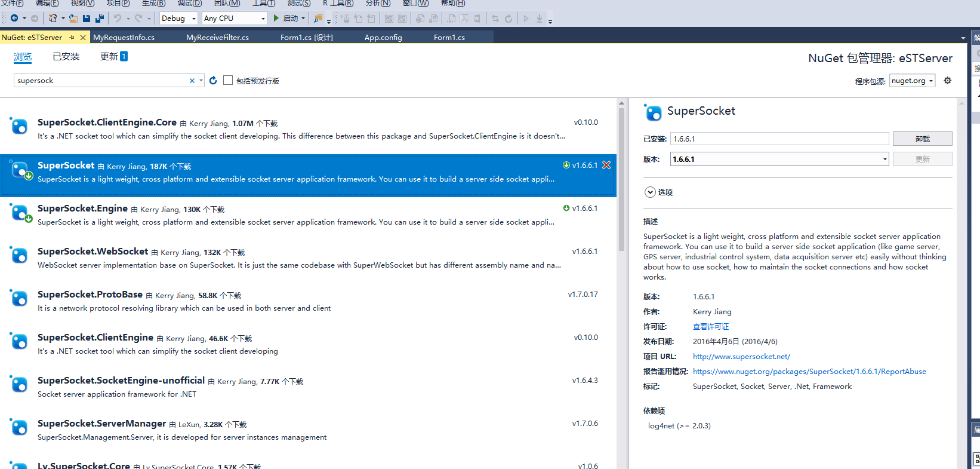
Task: Click the Save All toolbar icon
Action: tap(100, 19)
